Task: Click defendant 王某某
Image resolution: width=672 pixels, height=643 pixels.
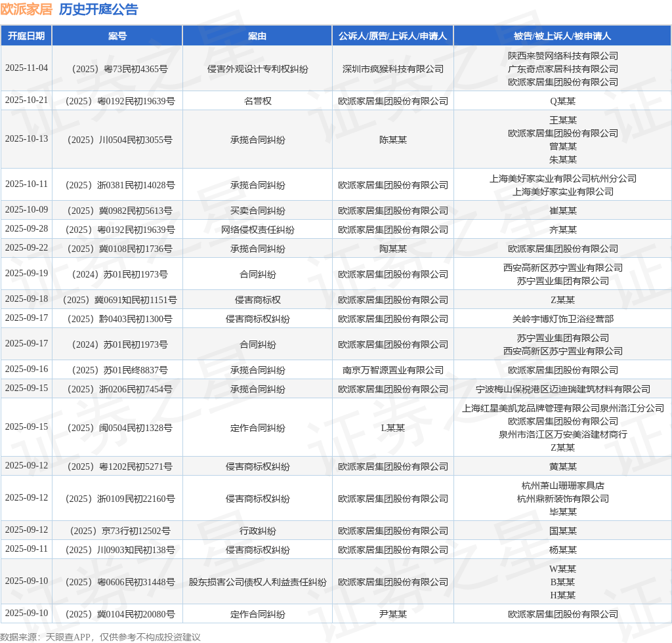Action: [562, 120]
